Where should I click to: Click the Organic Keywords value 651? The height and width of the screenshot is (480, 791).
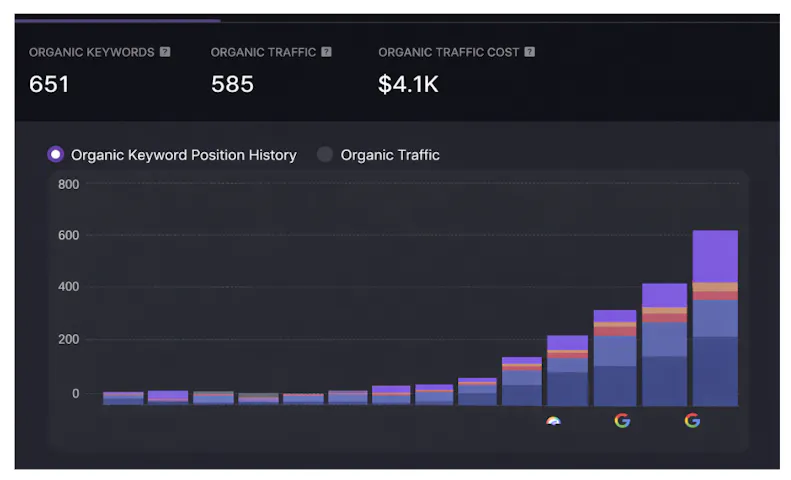[x=49, y=84]
